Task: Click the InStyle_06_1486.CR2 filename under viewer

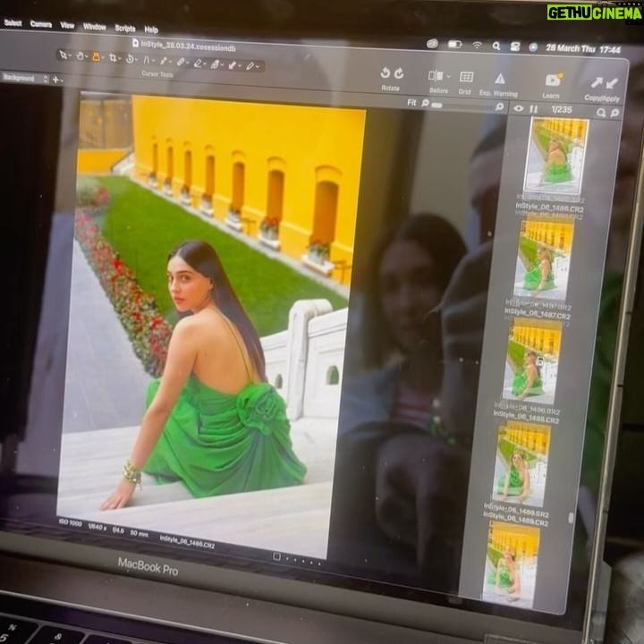Action: (x=187, y=541)
